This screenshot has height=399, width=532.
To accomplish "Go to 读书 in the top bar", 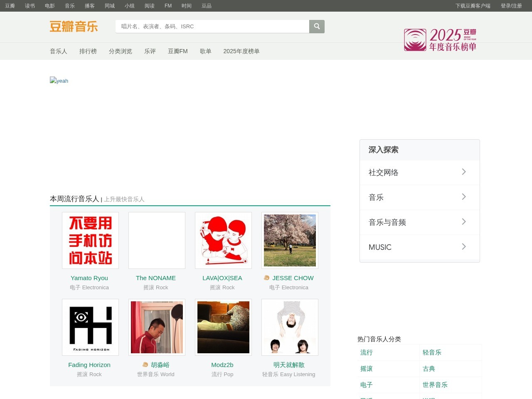I will click(30, 6).
